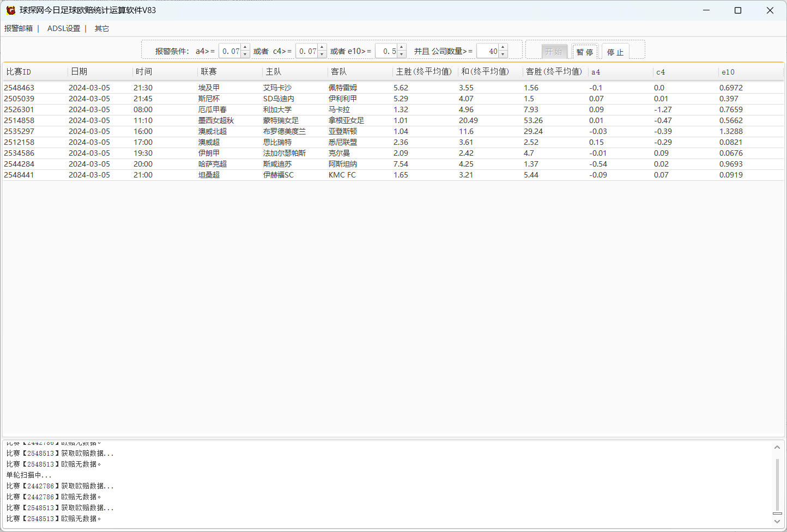This screenshot has height=532, width=787.
Task: Sort by the 主队 column header
Action: [295, 72]
